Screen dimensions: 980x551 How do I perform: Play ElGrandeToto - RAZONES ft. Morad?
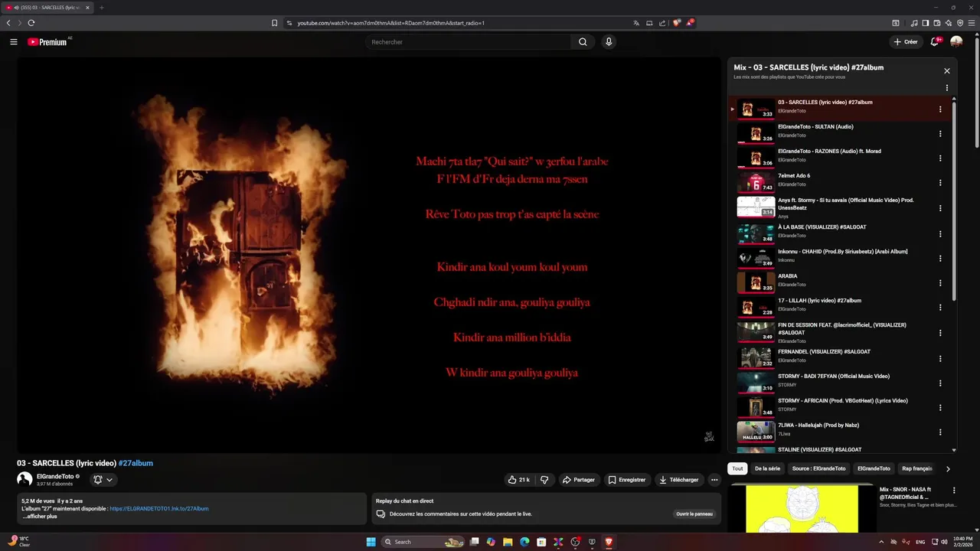pos(829,152)
